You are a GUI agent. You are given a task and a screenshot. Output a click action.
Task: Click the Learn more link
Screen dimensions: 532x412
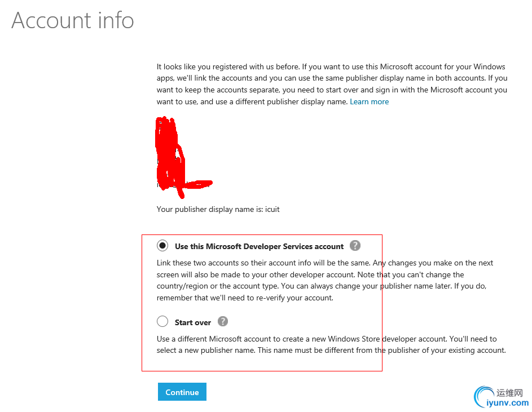[369, 101]
